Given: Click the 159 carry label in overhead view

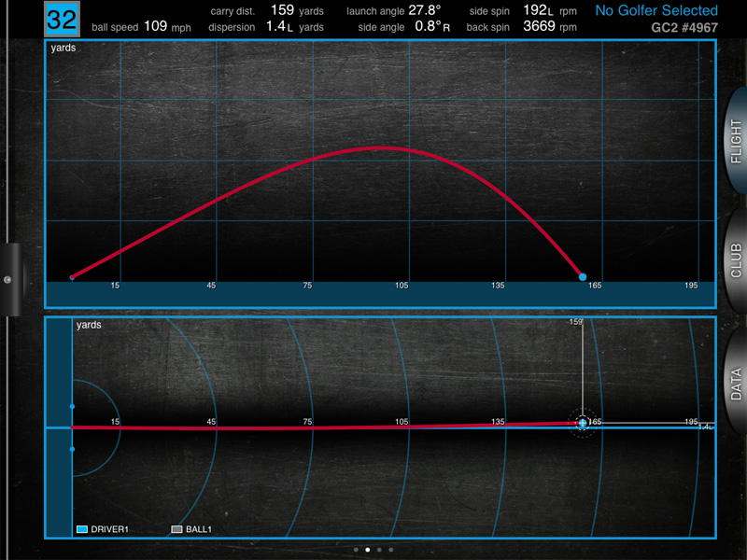Looking at the screenshot, I should pos(576,322).
